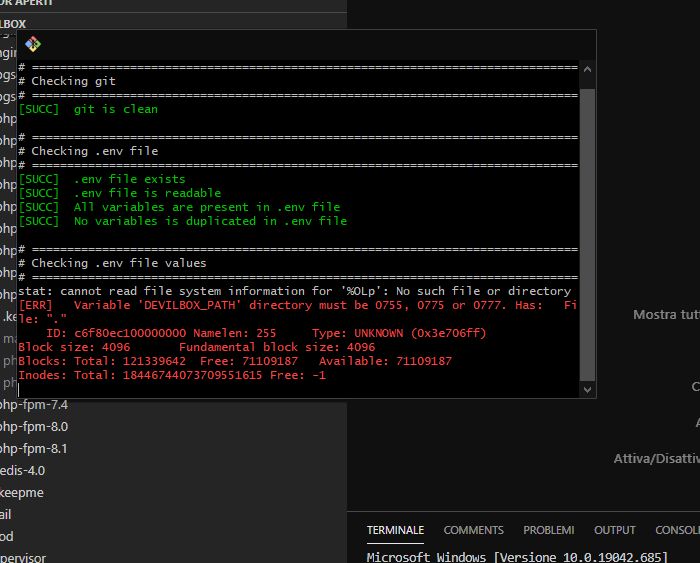The width and height of the screenshot is (700, 563).
Task: Click the Git Bash window icon
Action: tap(33, 44)
